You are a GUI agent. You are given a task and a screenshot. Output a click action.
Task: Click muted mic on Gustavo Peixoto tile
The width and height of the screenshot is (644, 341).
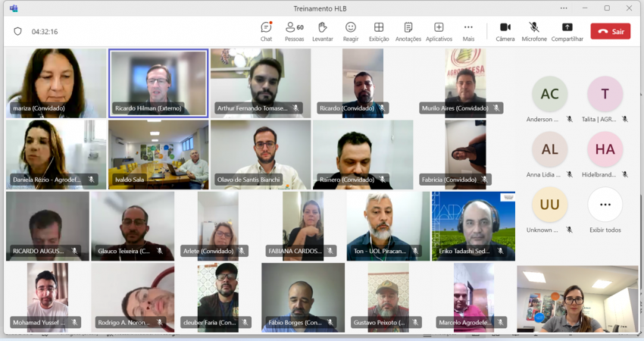[415, 323]
